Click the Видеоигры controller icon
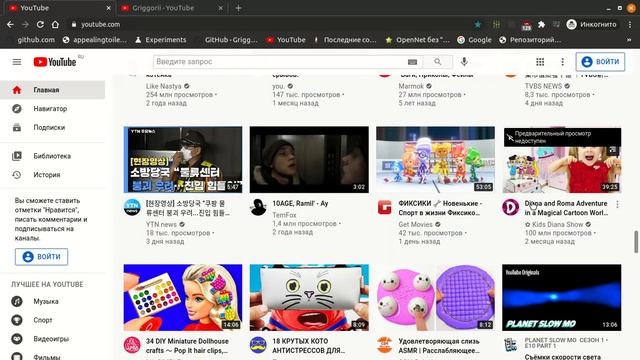Viewport: 640px width, 360px height. 17,339
